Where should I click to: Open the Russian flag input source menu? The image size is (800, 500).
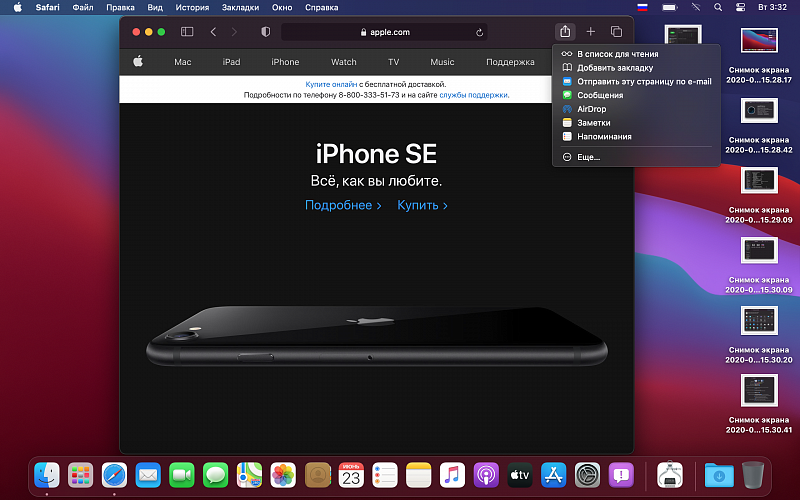tap(642, 7)
